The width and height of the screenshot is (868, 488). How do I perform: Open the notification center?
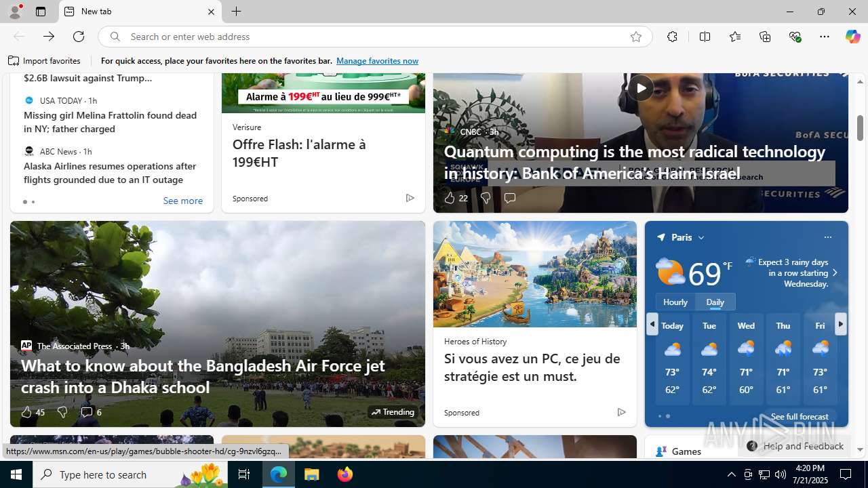tap(846, 474)
